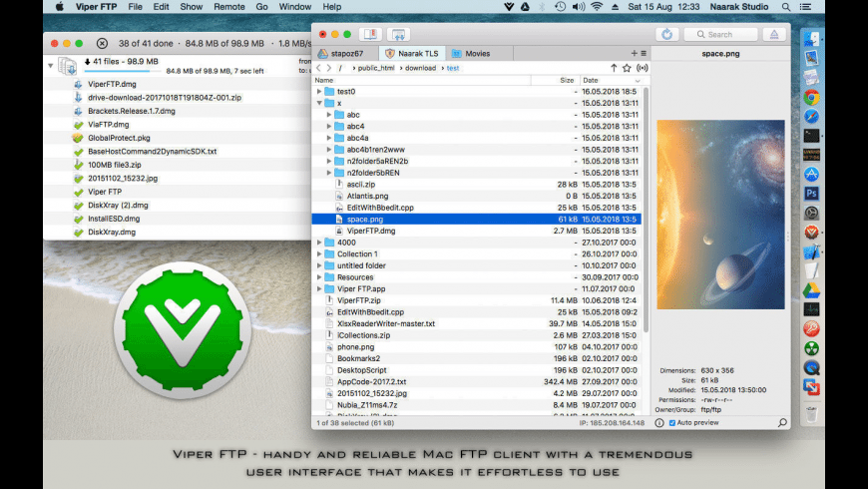Open the tab list menu icon
The image size is (868, 489).
coord(644,54)
